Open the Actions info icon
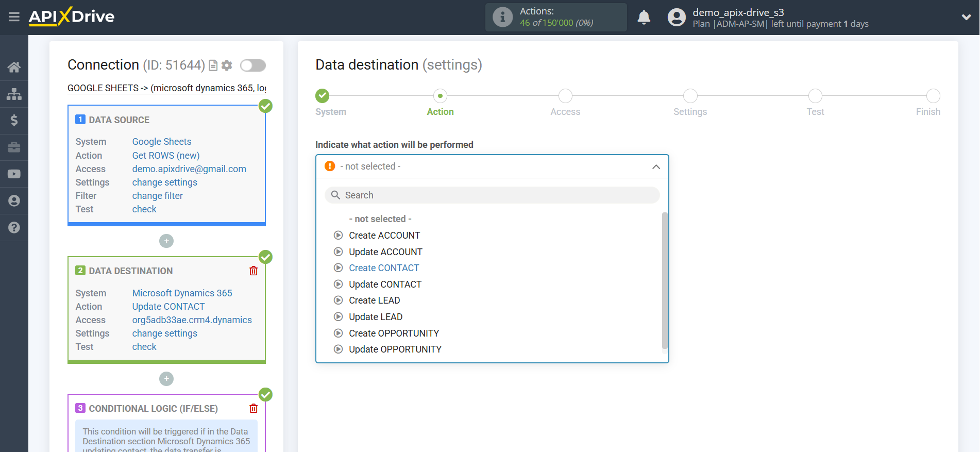This screenshot has width=980, height=452. click(x=502, y=17)
